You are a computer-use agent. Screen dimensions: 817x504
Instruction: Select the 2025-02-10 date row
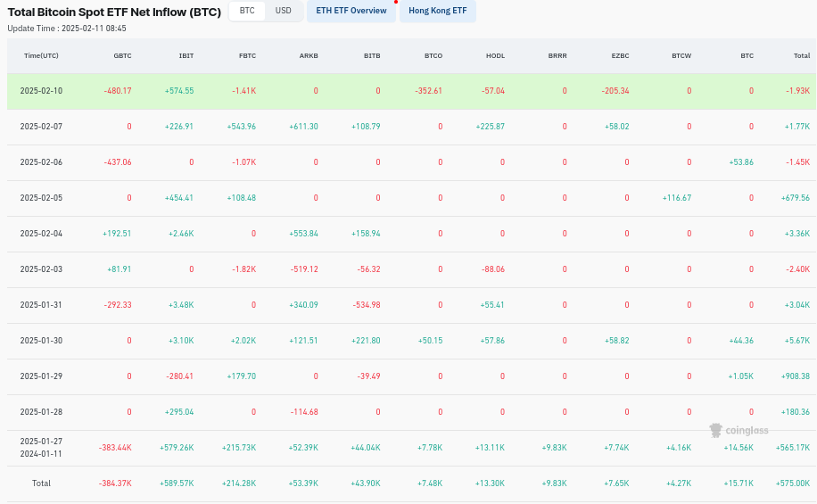point(412,91)
